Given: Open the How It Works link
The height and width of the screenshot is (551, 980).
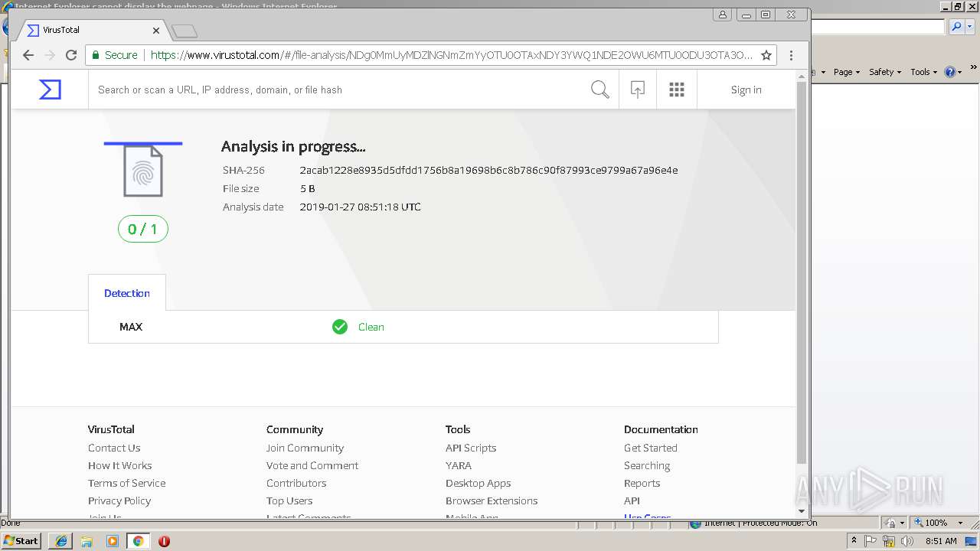Looking at the screenshot, I should 119,465.
